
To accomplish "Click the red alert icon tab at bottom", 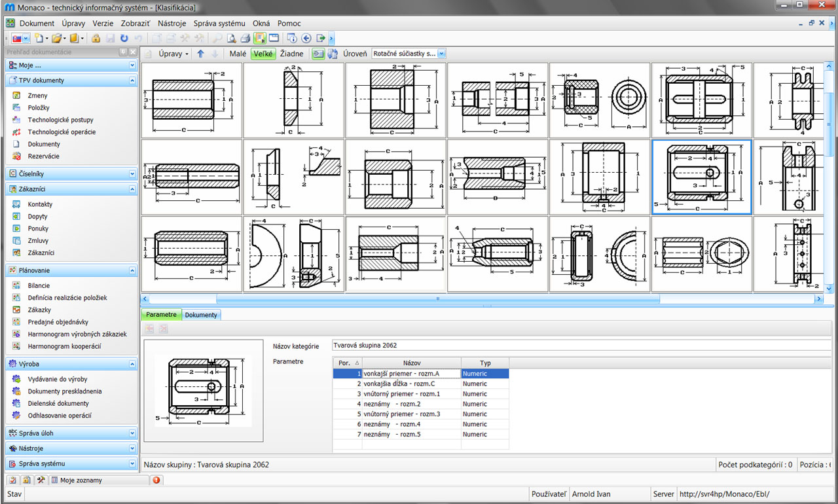I will tap(156, 480).
